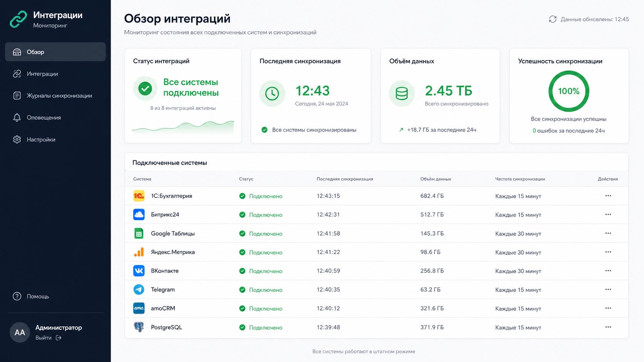Click the Настройки gear icon
The image size is (644, 362).
[17, 140]
